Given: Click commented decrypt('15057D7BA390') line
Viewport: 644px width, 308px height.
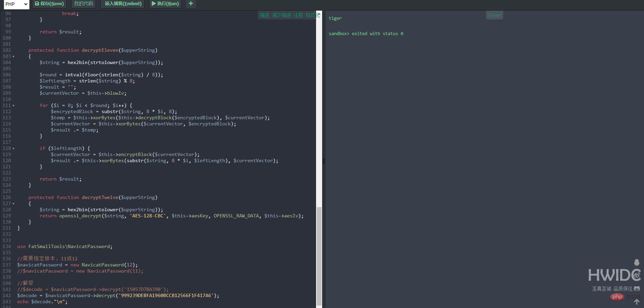Looking at the screenshot, I should [x=93, y=290].
